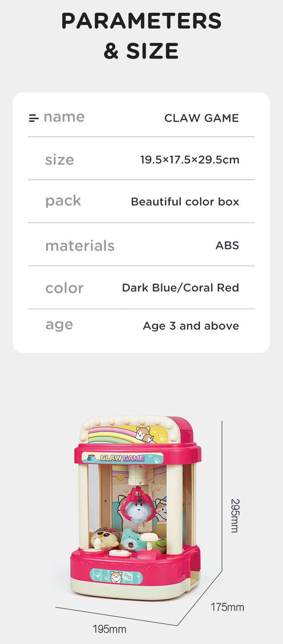283x644 pixels.
Task: Click the ABS materials value
Action: point(227,246)
